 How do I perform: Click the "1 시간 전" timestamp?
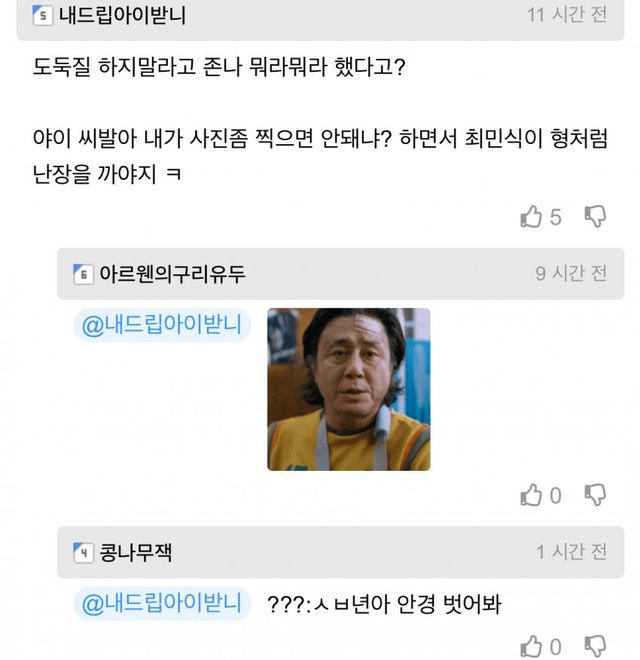[571, 552]
